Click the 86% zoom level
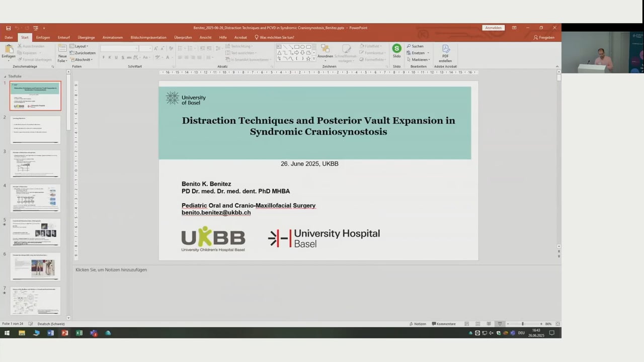Screen dimensions: 644x362 coord(548,324)
